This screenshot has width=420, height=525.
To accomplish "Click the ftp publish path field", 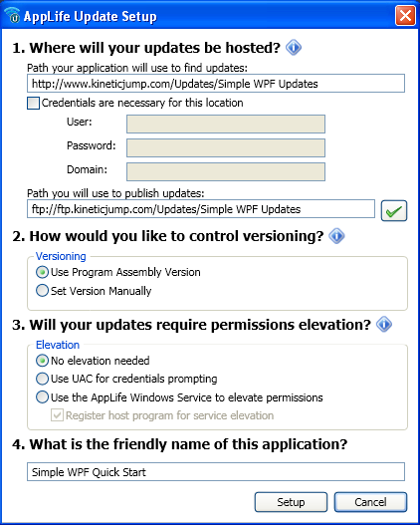I will pyautogui.click(x=201, y=209).
